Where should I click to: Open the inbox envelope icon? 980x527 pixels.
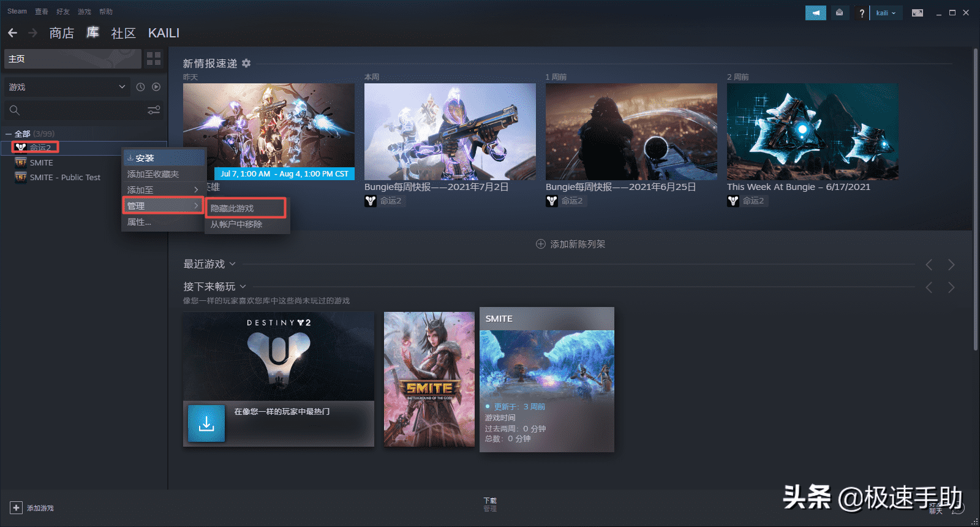[x=839, y=12]
